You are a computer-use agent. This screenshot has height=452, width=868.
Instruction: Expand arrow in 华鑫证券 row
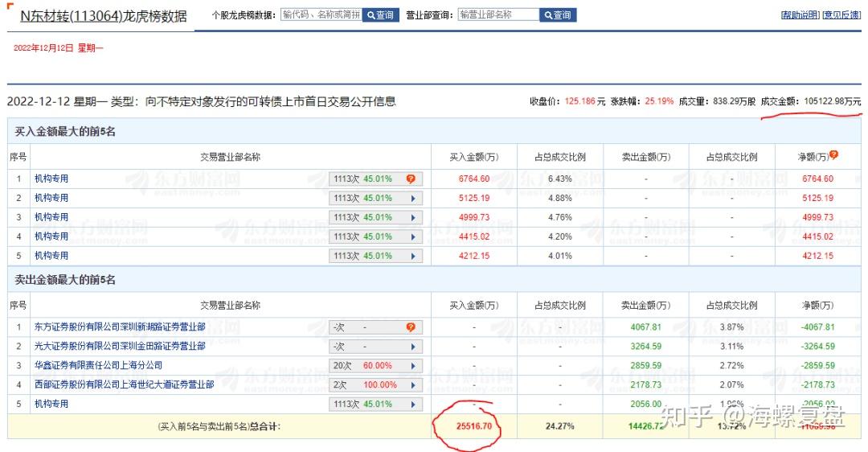(413, 366)
